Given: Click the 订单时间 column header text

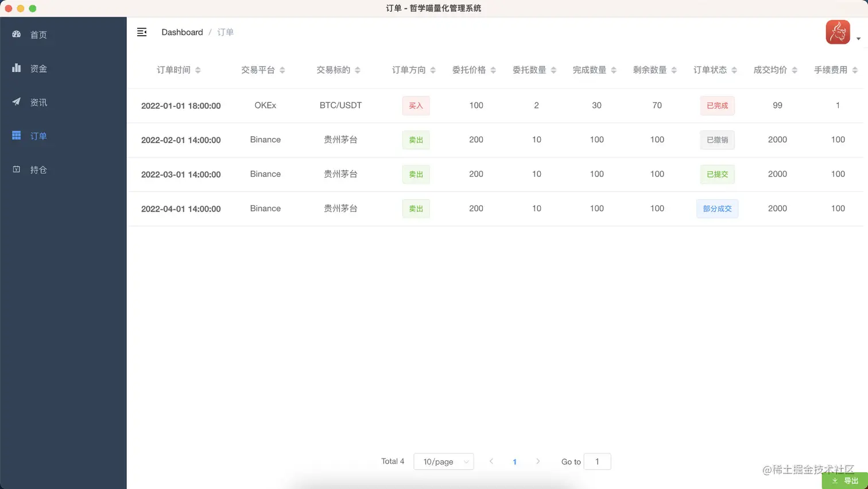Looking at the screenshot, I should [x=173, y=70].
